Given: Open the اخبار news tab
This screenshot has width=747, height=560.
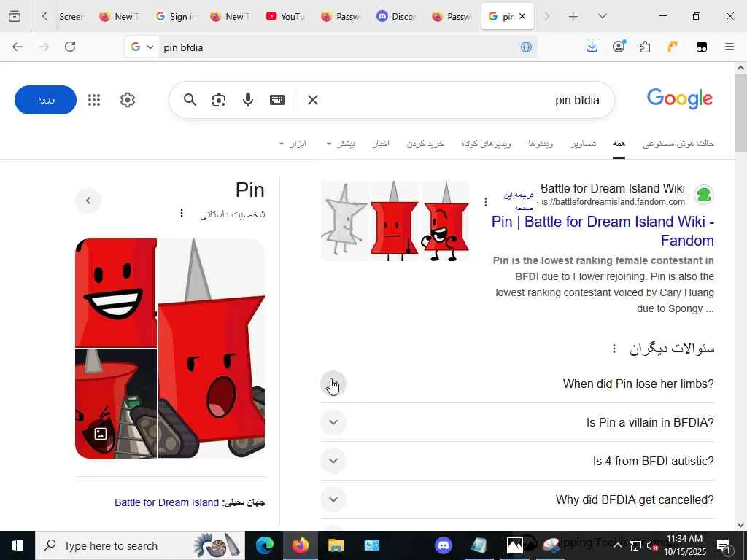Looking at the screenshot, I should pyautogui.click(x=381, y=144).
